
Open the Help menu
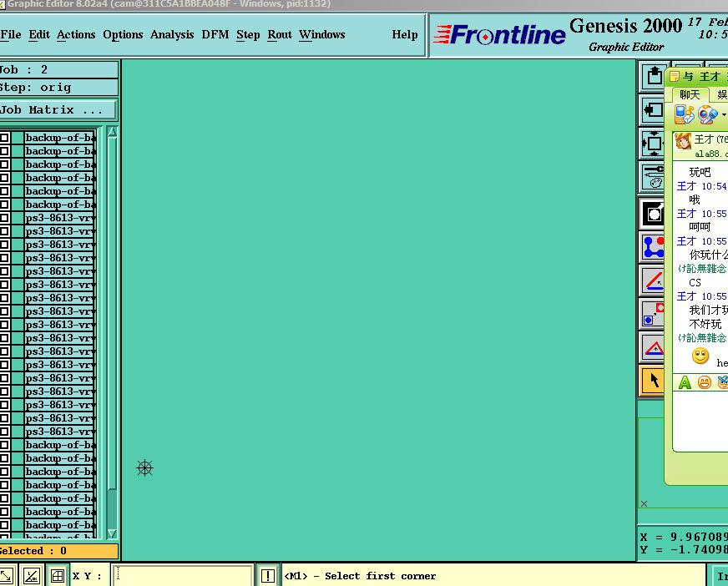pos(404,35)
